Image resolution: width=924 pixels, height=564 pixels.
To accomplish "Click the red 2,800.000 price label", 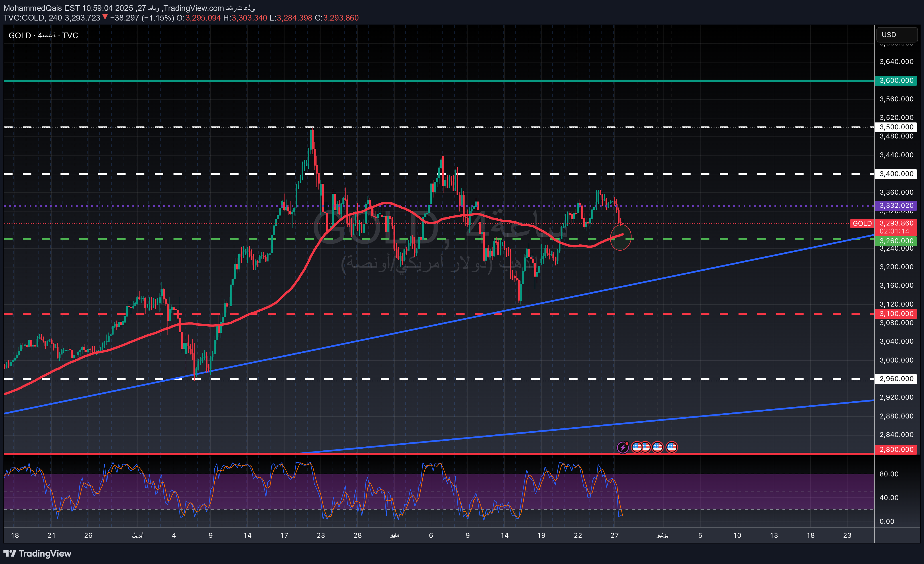I will [x=896, y=449].
